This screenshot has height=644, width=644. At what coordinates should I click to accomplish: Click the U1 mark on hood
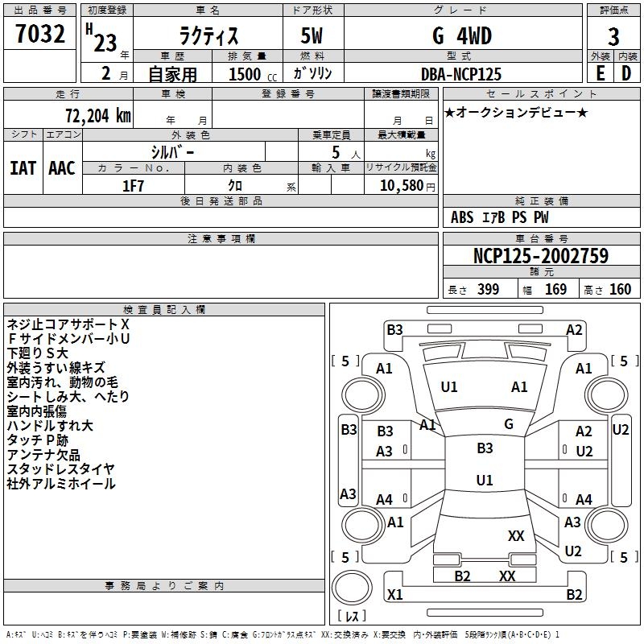448,386
